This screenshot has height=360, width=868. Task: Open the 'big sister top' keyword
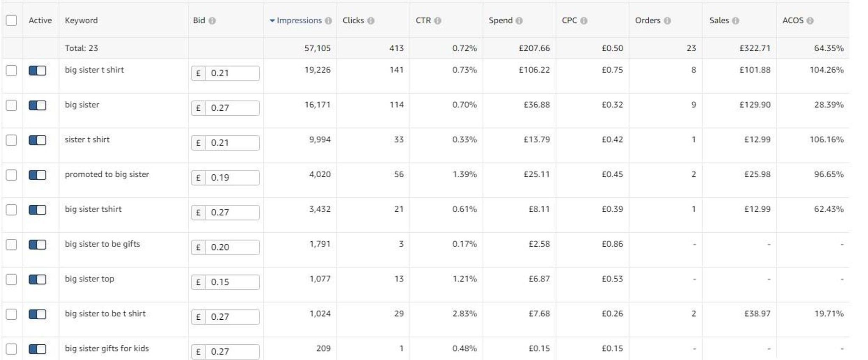(x=89, y=279)
